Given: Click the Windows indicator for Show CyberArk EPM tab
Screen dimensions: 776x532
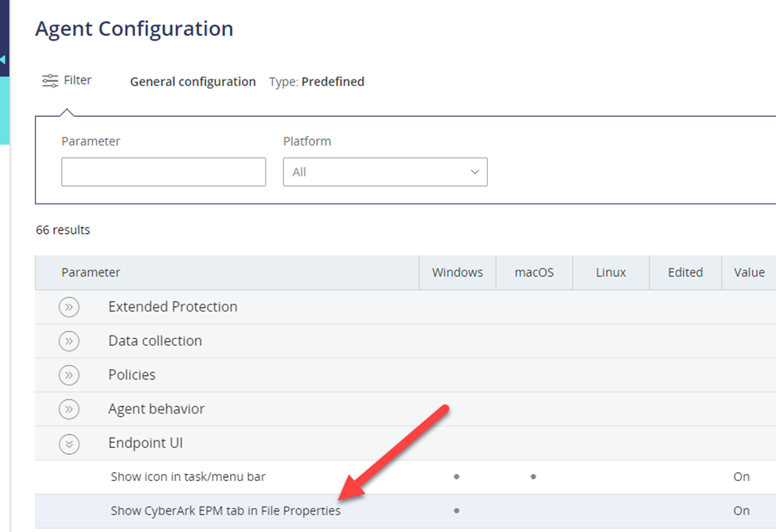Looking at the screenshot, I should click(457, 511).
